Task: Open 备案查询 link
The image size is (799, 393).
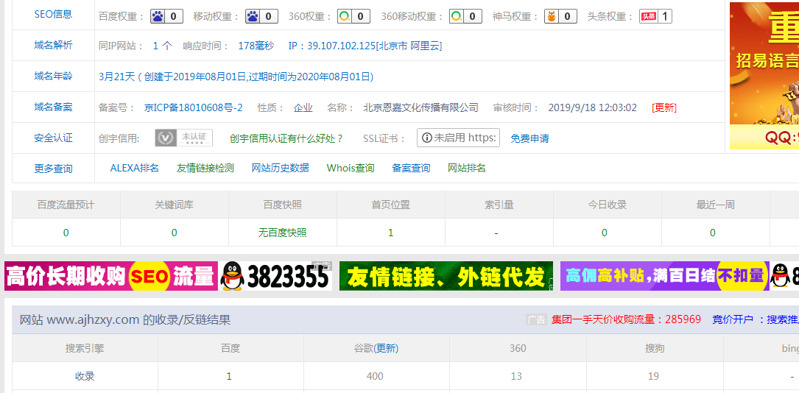Action: (411, 168)
